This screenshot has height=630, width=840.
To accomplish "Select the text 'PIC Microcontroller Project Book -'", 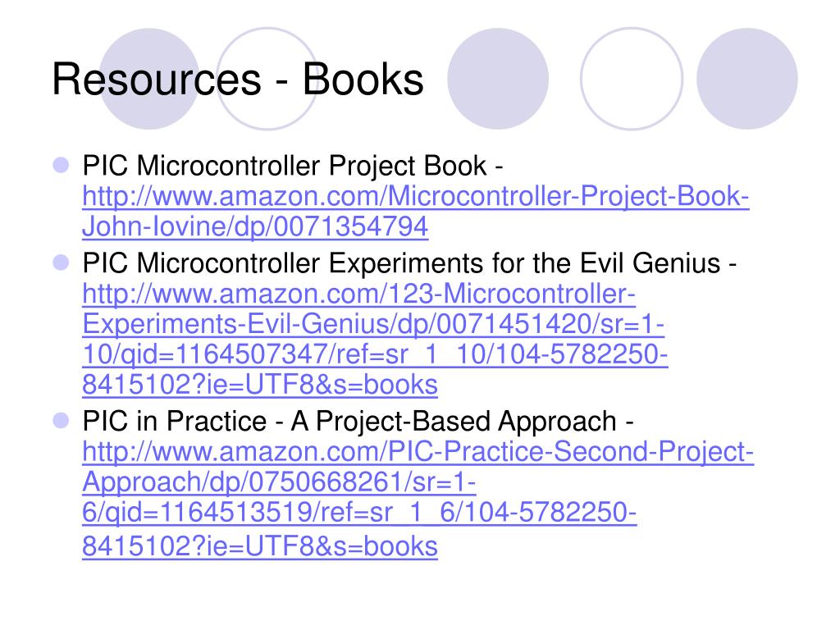I will (x=293, y=166).
